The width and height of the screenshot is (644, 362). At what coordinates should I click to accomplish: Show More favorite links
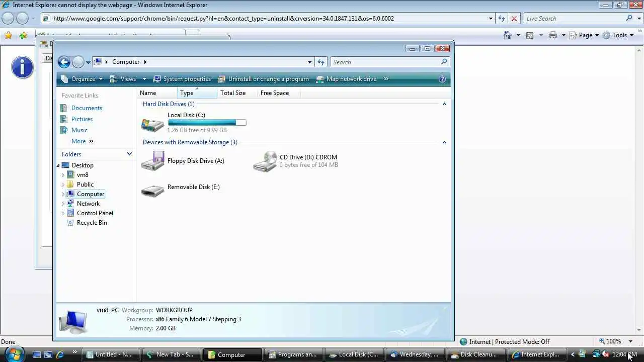[83, 141]
